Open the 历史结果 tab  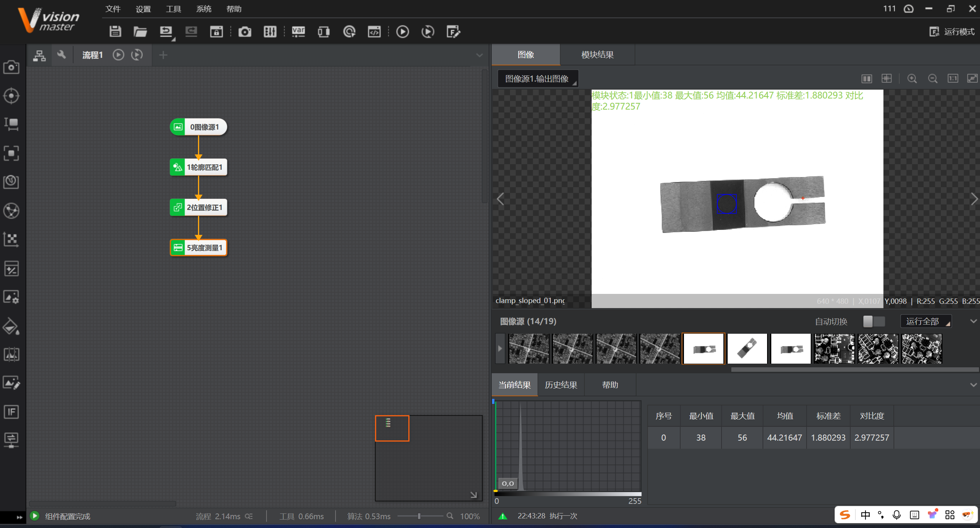point(561,385)
